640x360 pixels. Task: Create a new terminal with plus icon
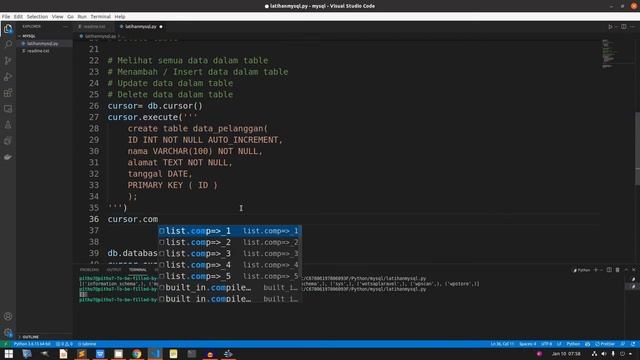(596, 270)
